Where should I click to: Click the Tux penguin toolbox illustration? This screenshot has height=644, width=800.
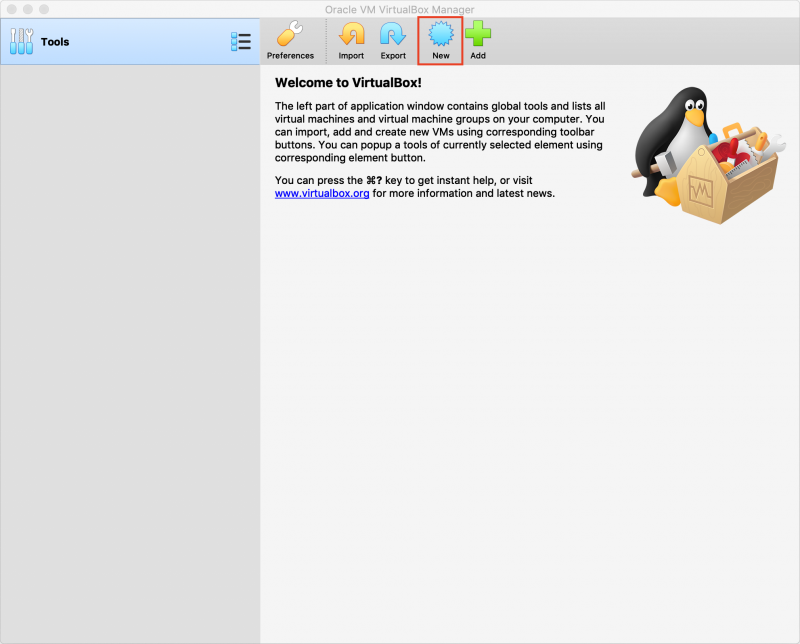[x=708, y=155]
